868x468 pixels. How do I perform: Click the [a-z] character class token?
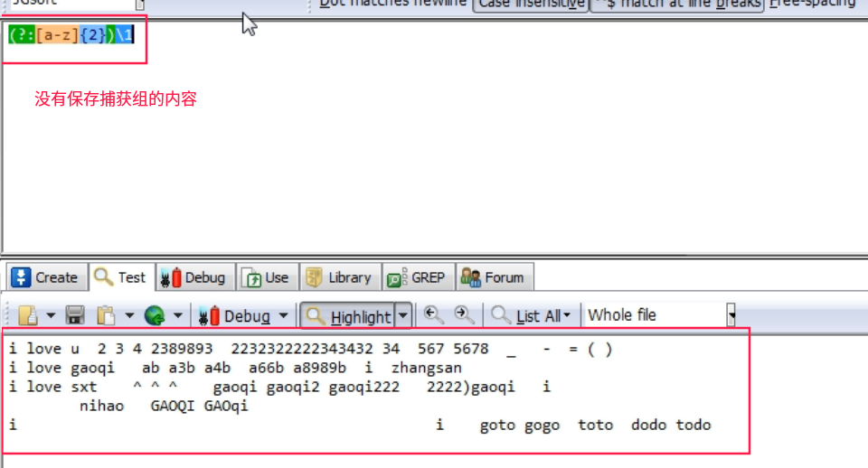click(58, 35)
